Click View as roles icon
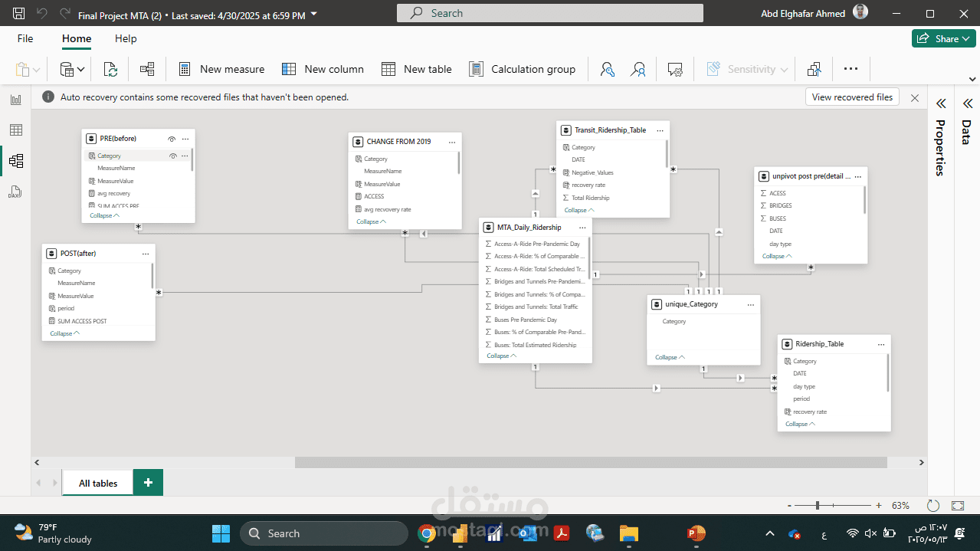Image resolution: width=980 pixels, height=551 pixels. (x=637, y=69)
